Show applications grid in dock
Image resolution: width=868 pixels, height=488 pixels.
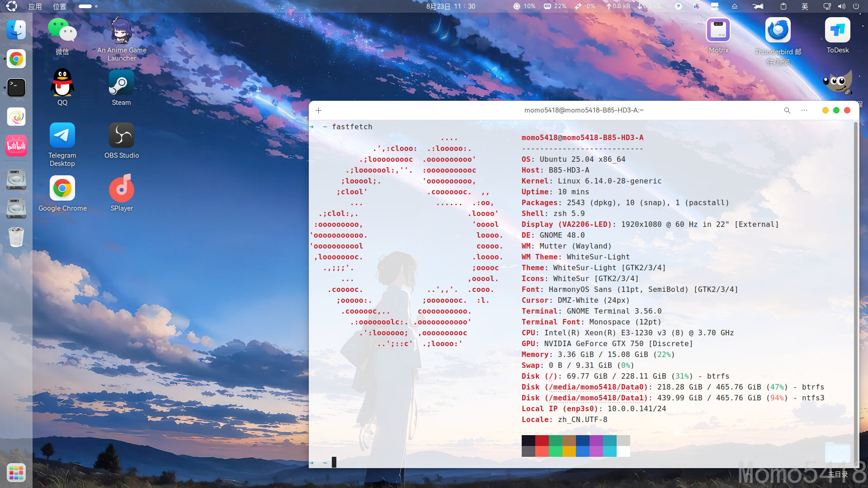point(16,473)
